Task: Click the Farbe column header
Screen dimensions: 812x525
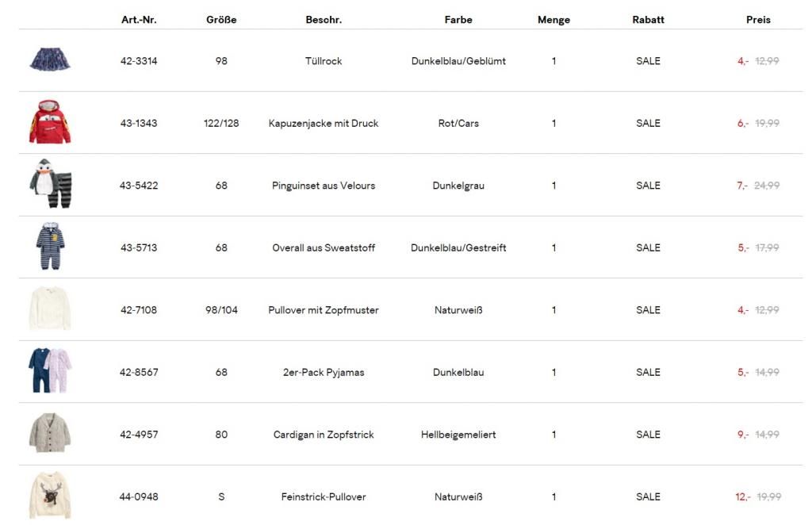Action: click(458, 20)
